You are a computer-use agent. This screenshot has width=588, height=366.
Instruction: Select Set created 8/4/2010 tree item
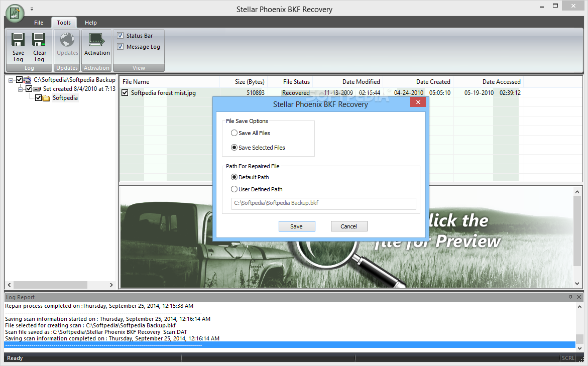click(x=79, y=89)
